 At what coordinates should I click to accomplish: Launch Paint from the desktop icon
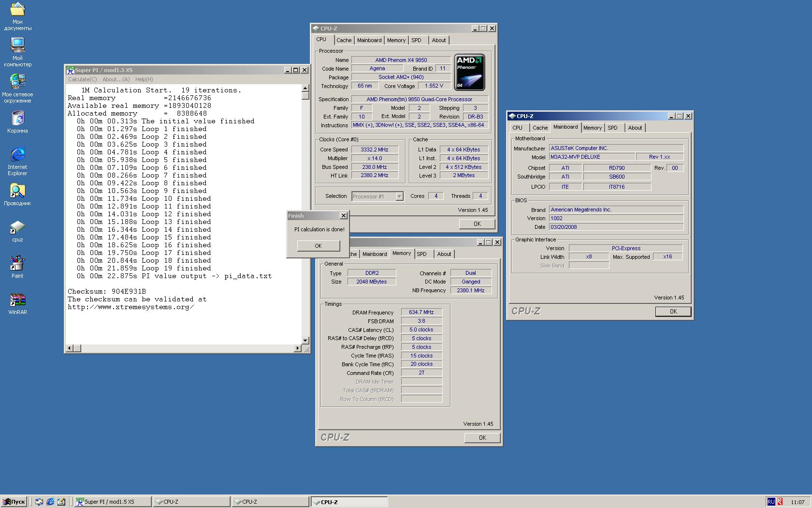pyautogui.click(x=17, y=267)
